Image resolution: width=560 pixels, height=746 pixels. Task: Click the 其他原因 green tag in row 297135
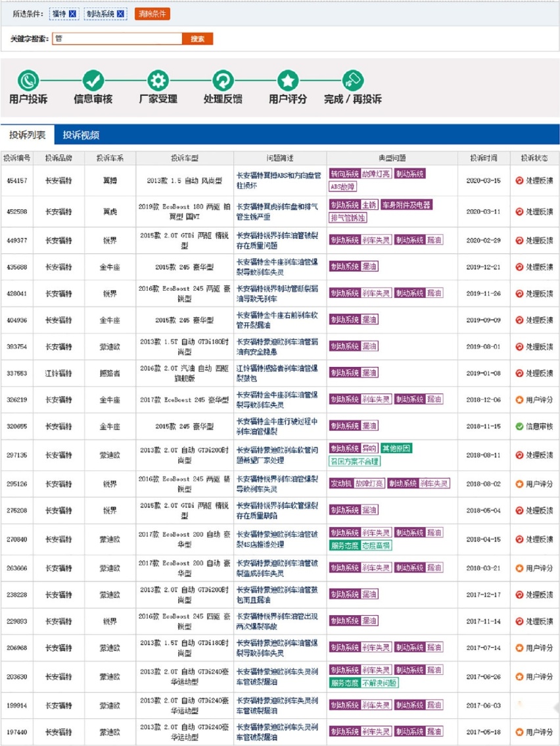[396, 448]
